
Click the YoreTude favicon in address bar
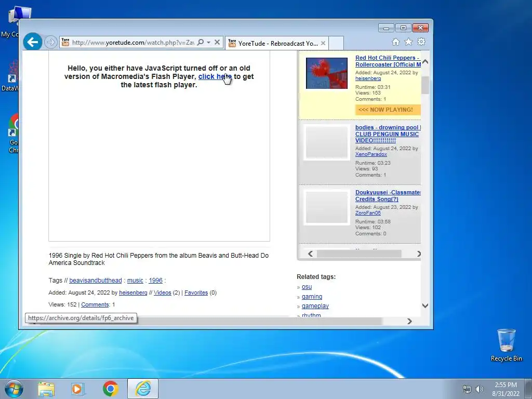click(65, 42)
